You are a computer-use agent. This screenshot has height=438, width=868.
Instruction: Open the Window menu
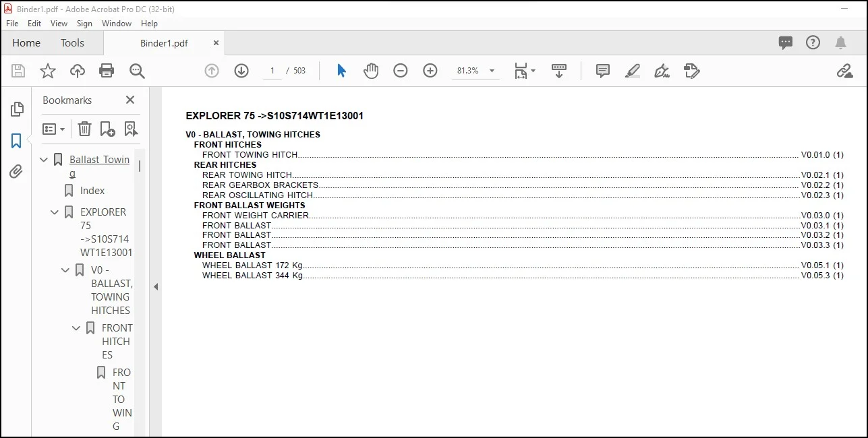[x=117, y=23]
